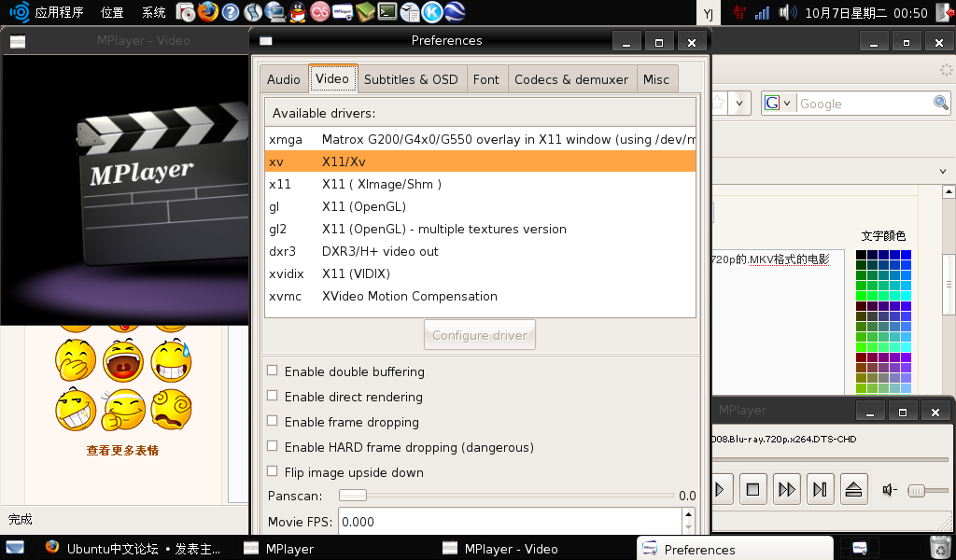Open the checklist document launcher icon
This screenshot has width=956, height=560.
pos(410,11)
